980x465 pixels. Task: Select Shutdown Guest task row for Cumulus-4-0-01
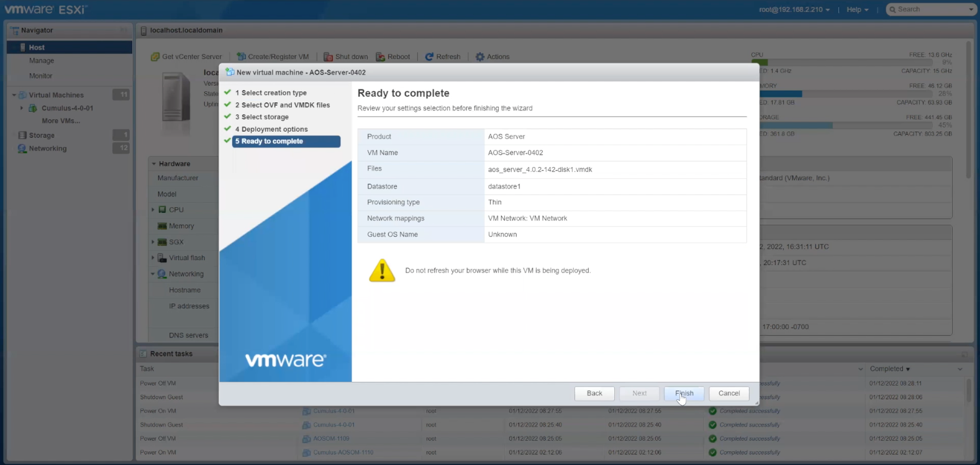(553, 425)
